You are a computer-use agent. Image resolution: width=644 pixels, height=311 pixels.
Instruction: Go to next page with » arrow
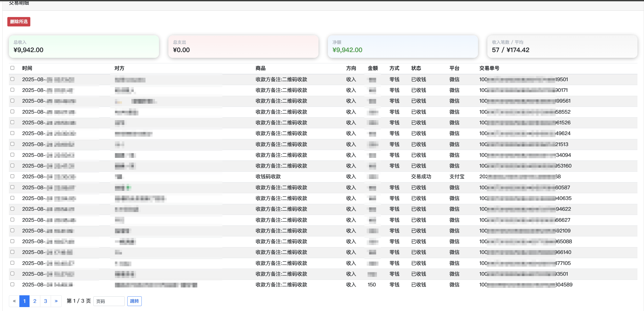pyautogui.click(x=56, y=301)
